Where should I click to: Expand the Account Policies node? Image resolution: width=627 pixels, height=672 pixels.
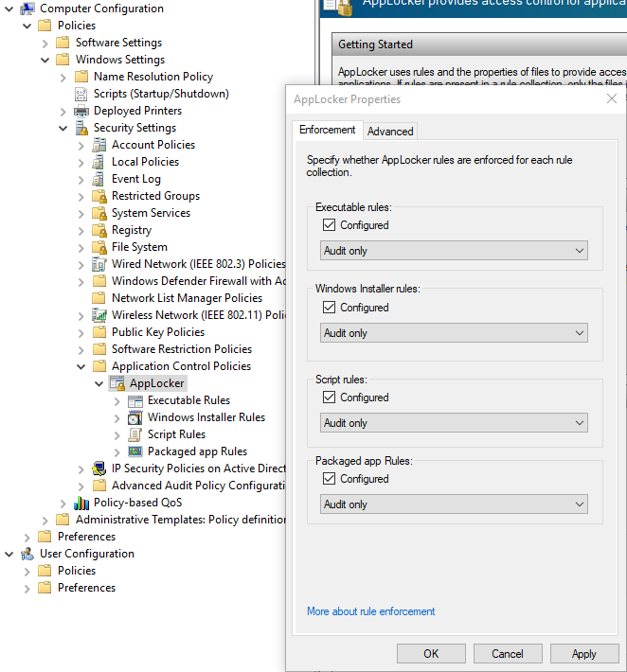tap(81, 146)
